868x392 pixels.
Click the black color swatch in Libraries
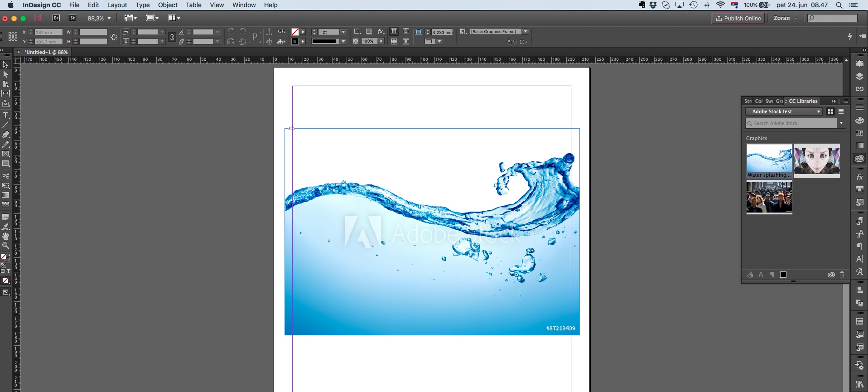(x=783, y=275)
